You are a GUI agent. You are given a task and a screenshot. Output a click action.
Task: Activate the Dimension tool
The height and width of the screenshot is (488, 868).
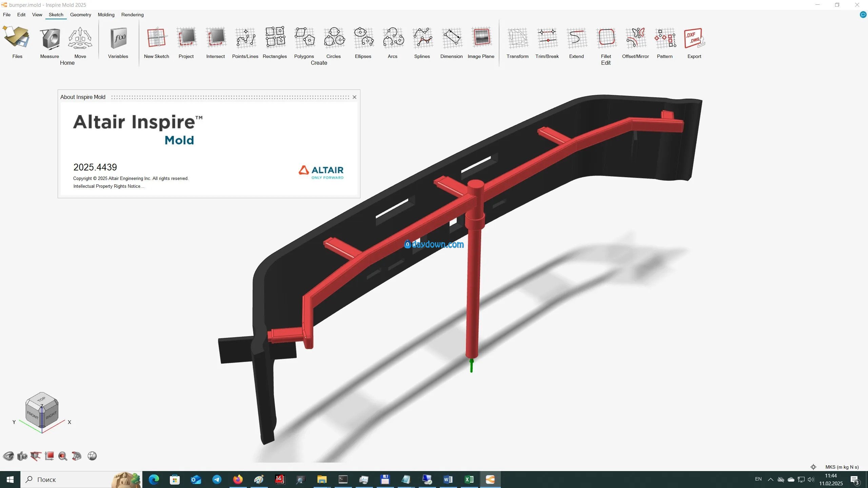pyautogui.click(x=452, y=38)
